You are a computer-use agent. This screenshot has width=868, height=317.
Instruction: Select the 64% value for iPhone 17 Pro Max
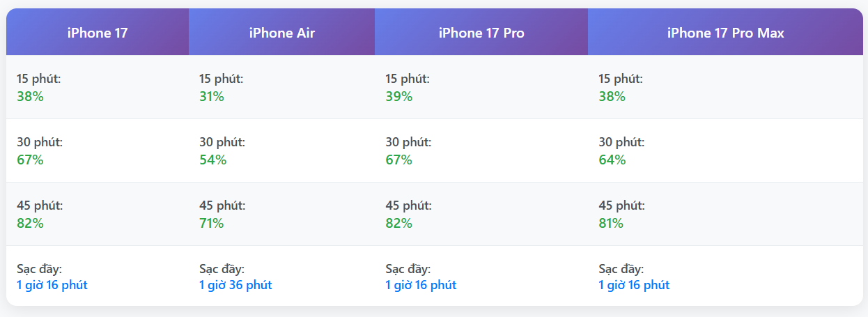pos(612,160)
